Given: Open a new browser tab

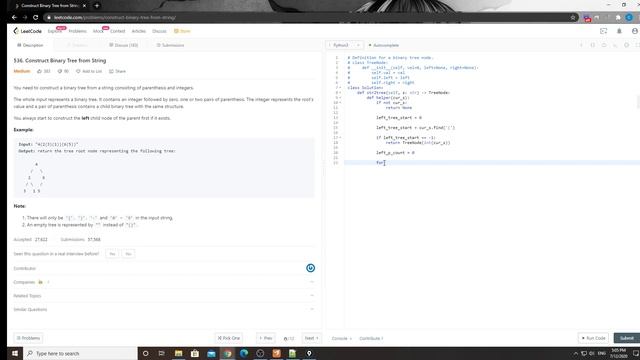Looking at the screenshot, I should (97, 6).
